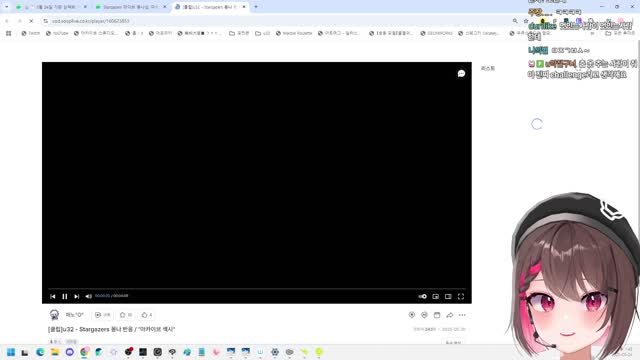Open the streamer profile avatar below video
The image size is (640, 360).
54,315
